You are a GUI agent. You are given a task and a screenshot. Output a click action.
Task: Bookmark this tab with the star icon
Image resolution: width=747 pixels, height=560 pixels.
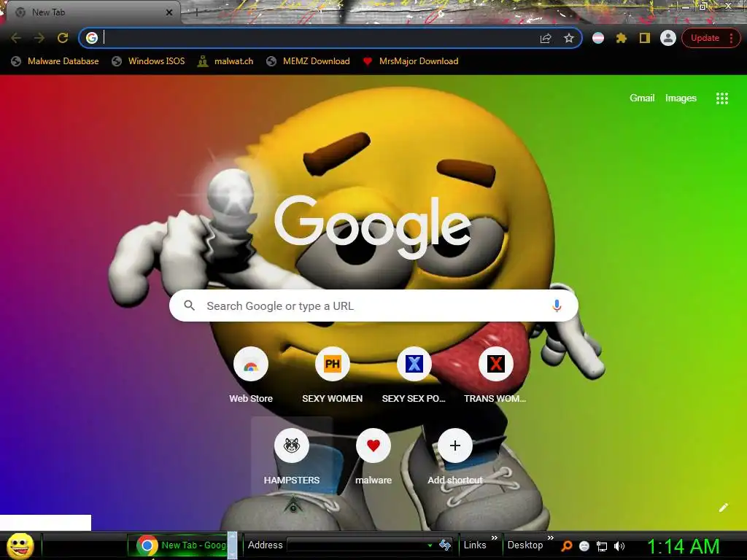point(569,38)
